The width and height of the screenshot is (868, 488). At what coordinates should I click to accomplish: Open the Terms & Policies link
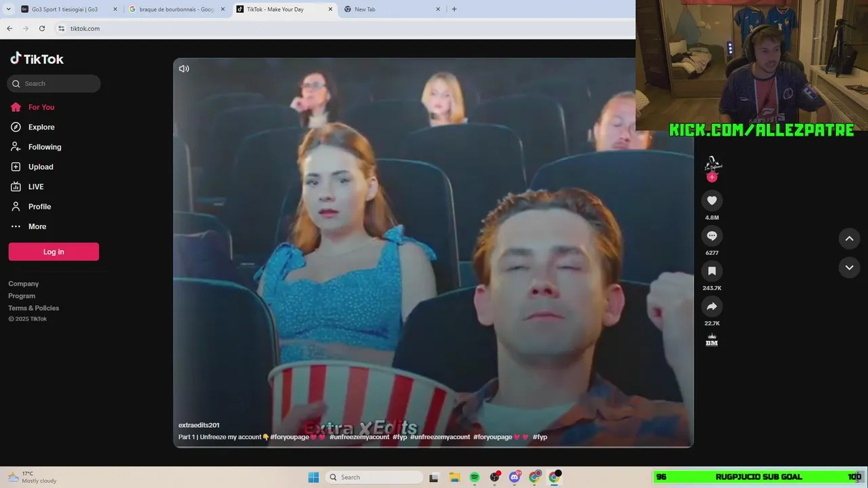coord(34,308)
